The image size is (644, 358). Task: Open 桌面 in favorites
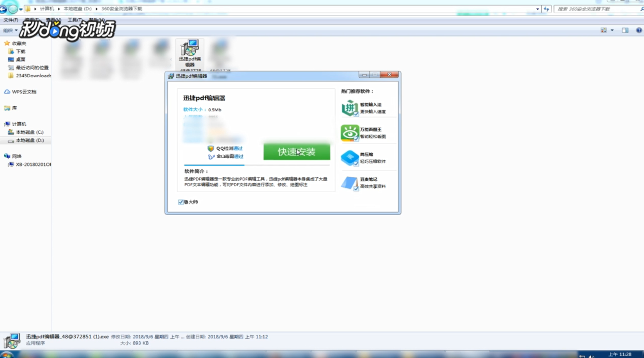point(20,59)
